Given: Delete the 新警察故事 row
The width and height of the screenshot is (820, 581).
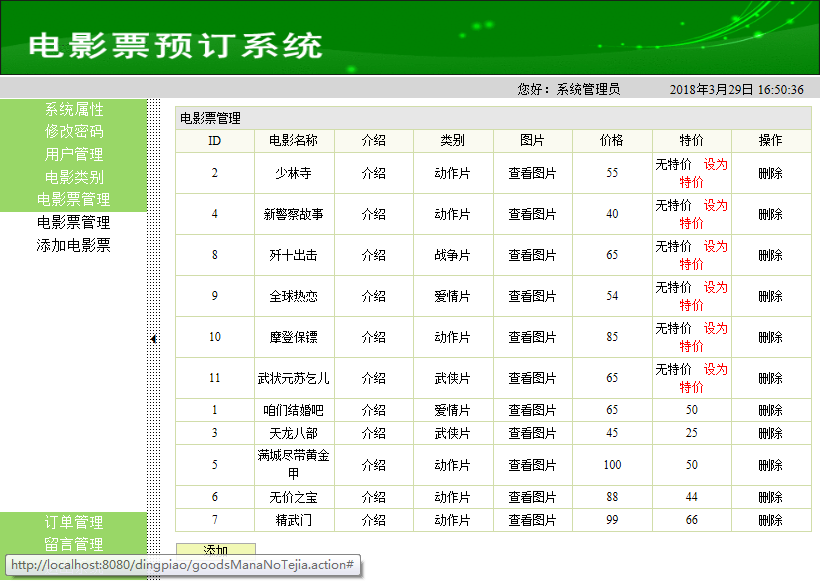Looking at the screenshot, I should pyautogui.click(x=770, y=214).
